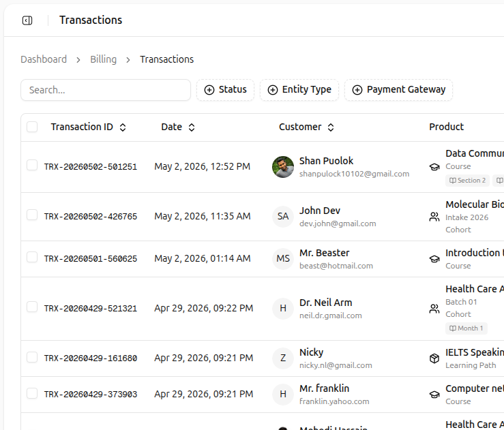Click Nicky's Z avatar
504x430 pixels.
[283, 358]
